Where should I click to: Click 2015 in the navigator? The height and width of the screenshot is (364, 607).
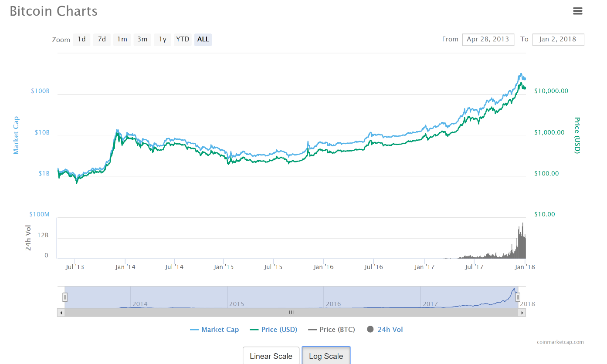tap(237, 304)
